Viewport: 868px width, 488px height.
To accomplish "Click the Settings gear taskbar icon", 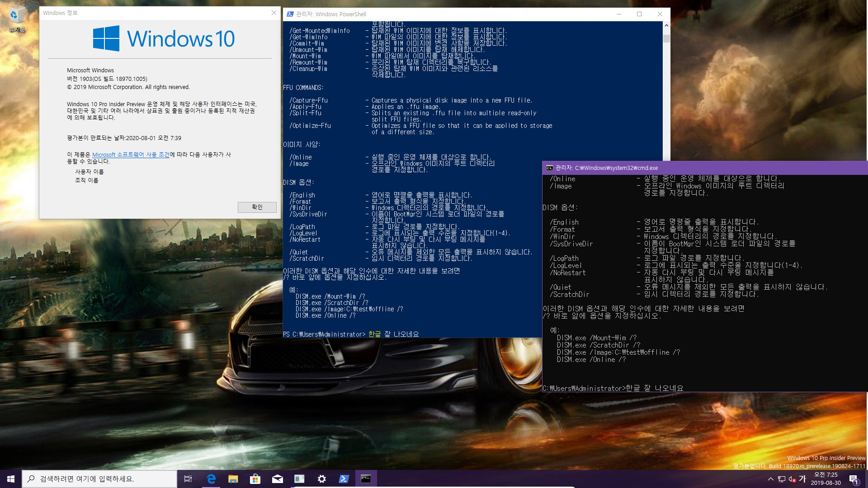I will [x=321, y=479].
